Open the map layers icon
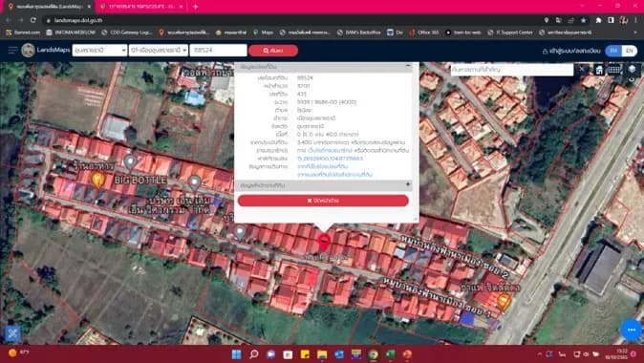 click(632, 70)
